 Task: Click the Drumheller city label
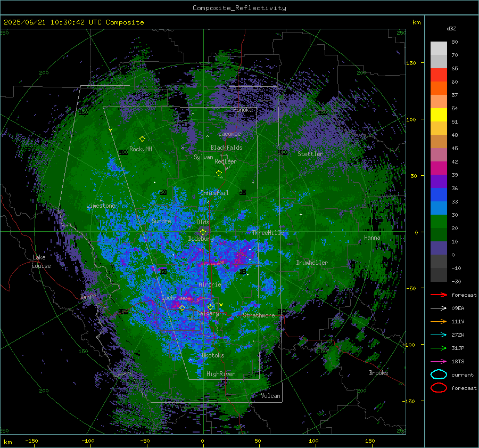312,263
